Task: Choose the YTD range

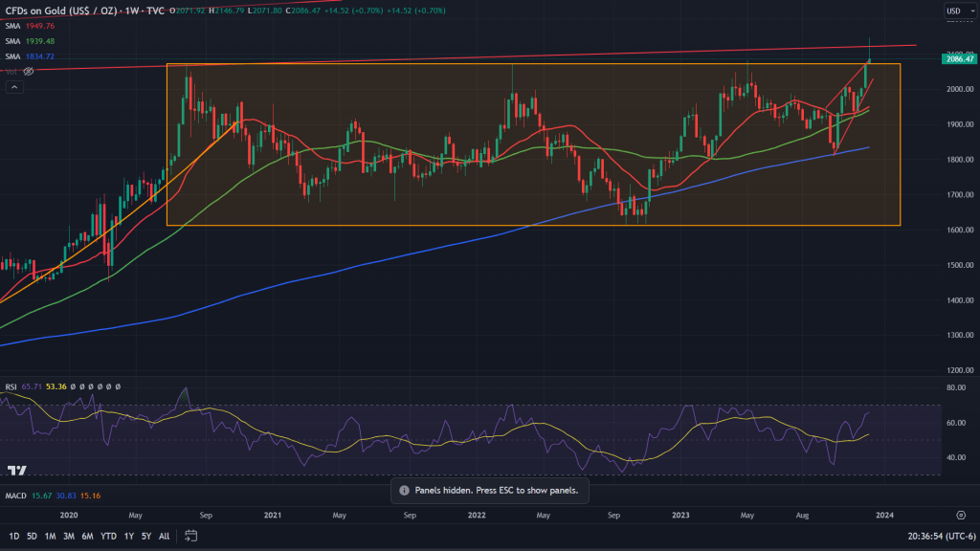Action: (108, 536)
